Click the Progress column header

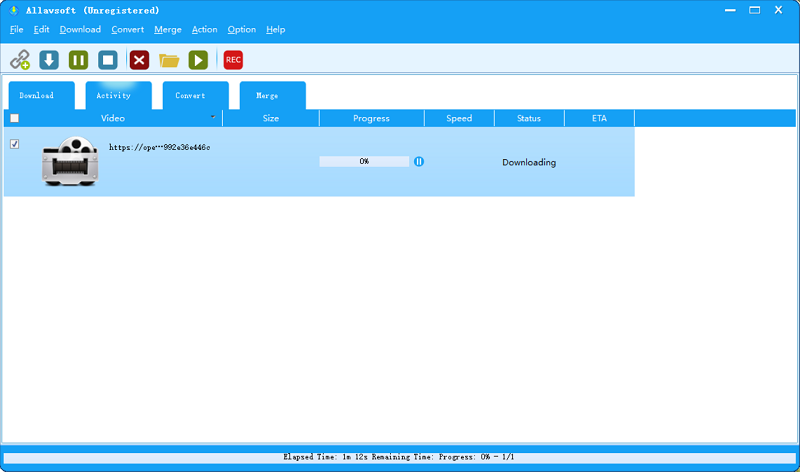(371, 118)
